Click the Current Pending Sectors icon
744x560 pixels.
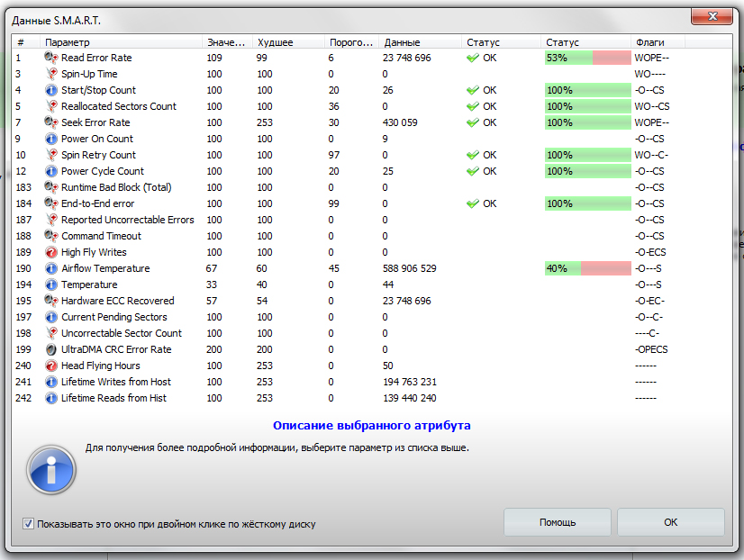[51, 317]
